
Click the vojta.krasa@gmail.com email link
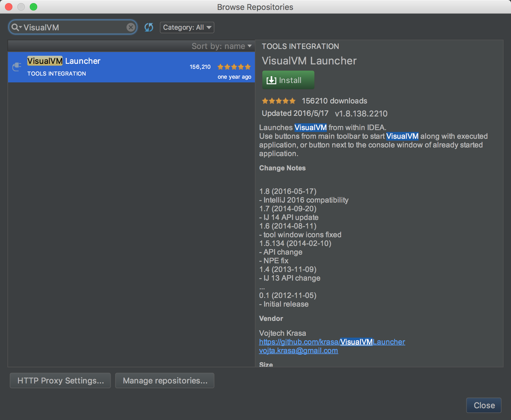click(x=298, y=351)
